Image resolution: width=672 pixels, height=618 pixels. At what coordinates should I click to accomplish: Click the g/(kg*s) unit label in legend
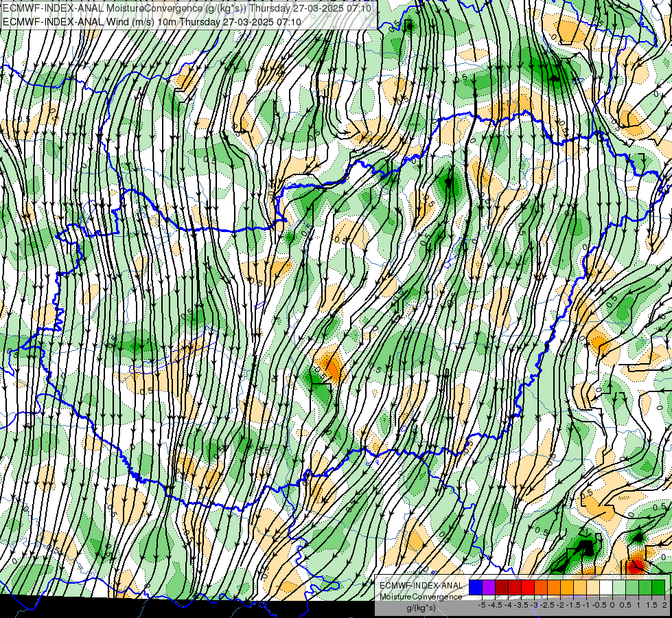pos(421,608)
